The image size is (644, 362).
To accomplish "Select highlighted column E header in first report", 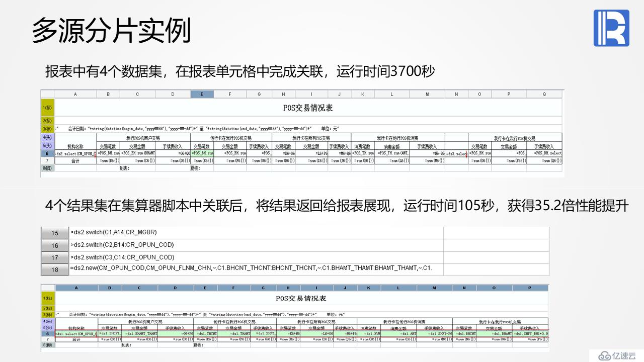I will click(202, 94).
